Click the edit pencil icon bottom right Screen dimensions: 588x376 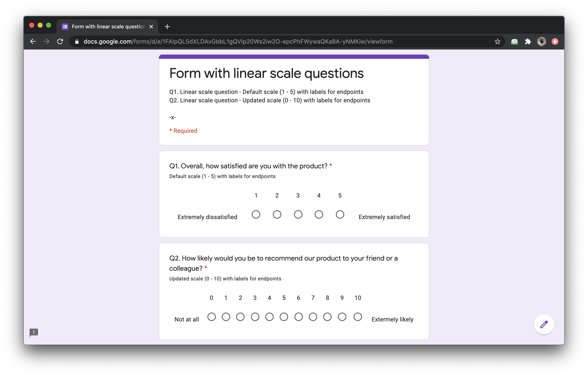(x=544, y=324)
